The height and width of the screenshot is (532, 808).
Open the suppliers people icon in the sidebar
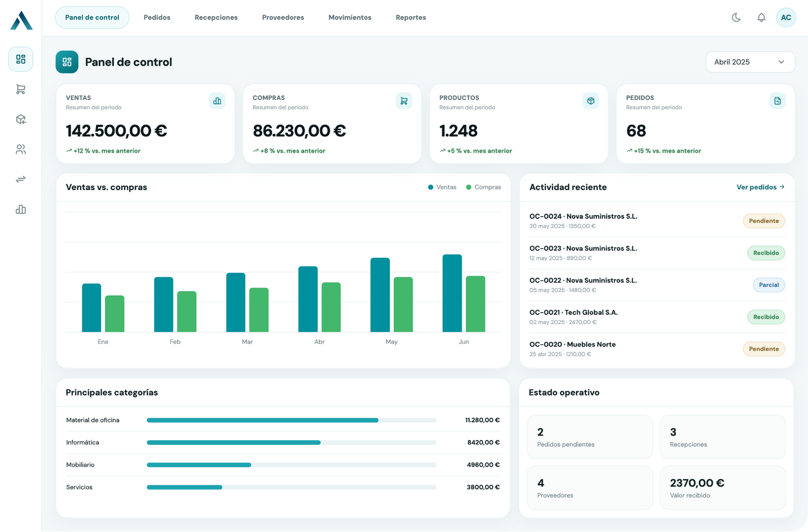pyautogui.click(x=21, y=149)
